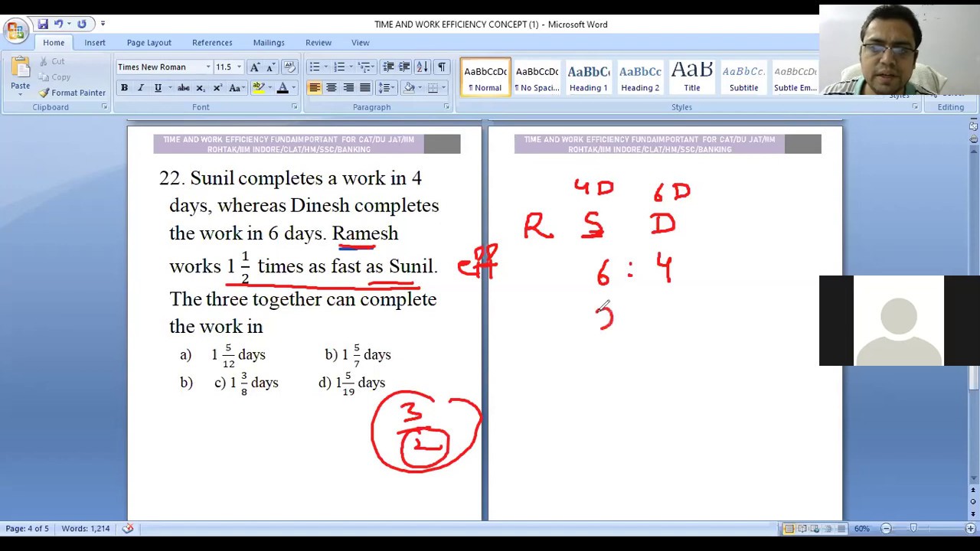
Task: Increase paragraph indent
Action: pos(404,67)
